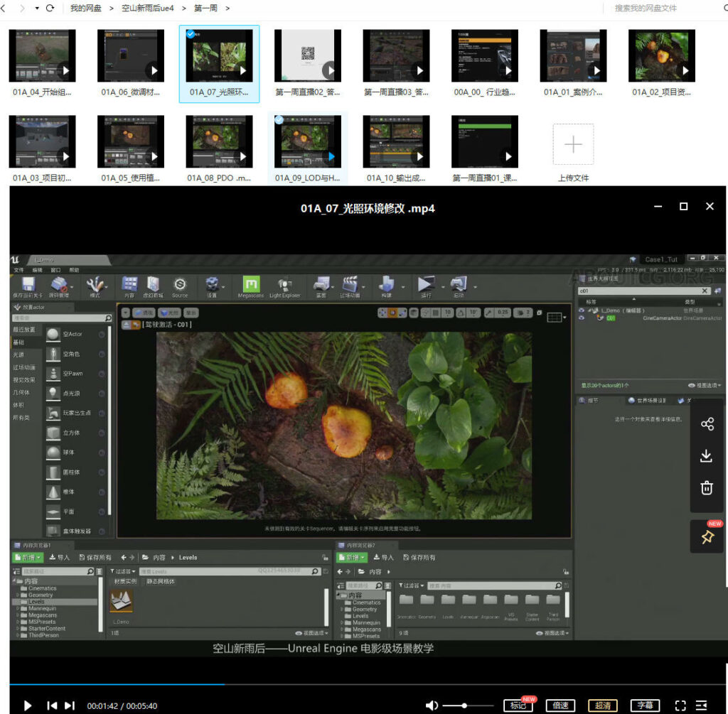Screen dimensions: 728x714
Task: Download the current video file
Action: 707,456
